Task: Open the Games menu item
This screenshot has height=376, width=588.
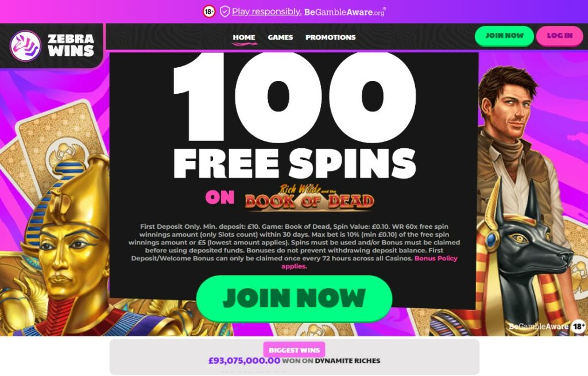Action: point(280,37)
